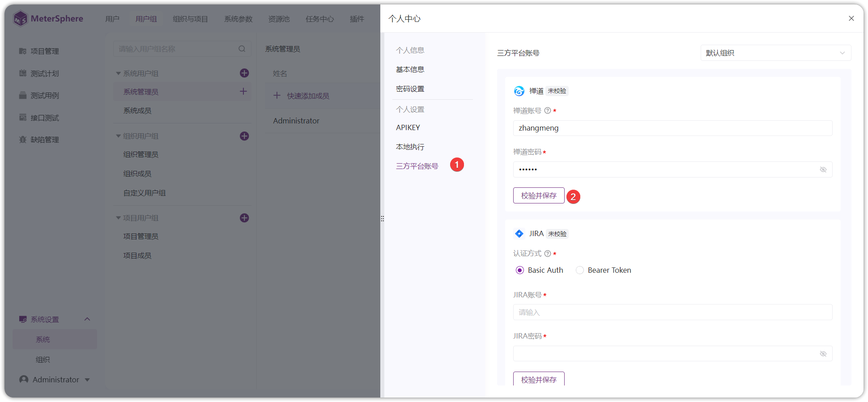868x402 pixels.
Task: Click 快速添加成员 link
Action: (308, 96)
